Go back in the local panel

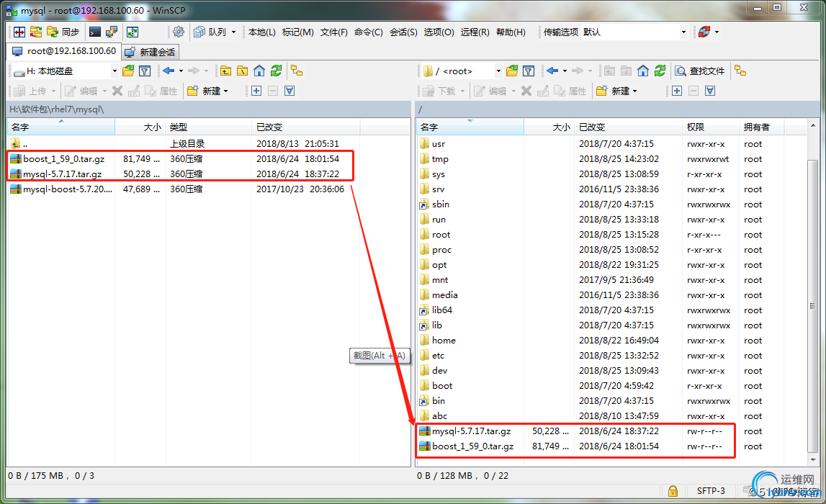point(169,71)
